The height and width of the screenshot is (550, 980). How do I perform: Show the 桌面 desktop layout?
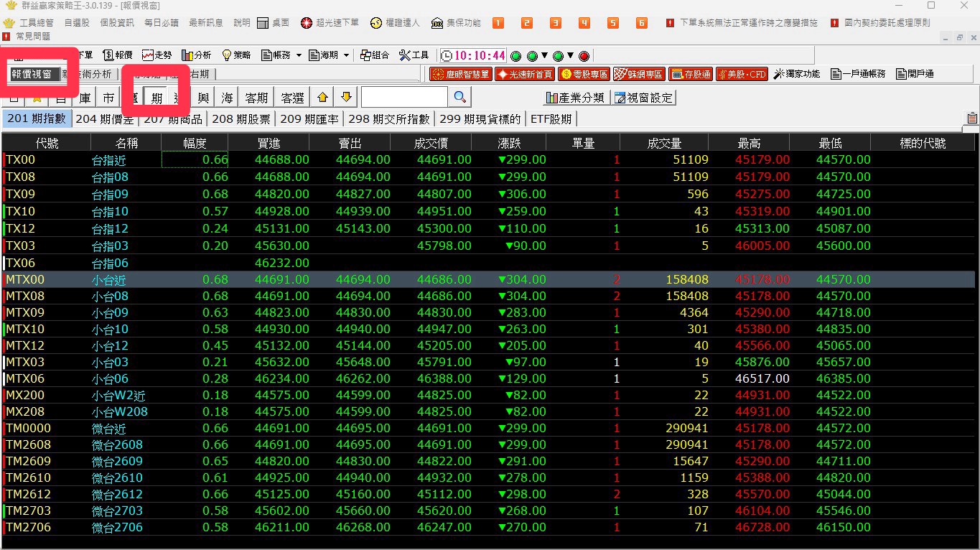point(274,23)
